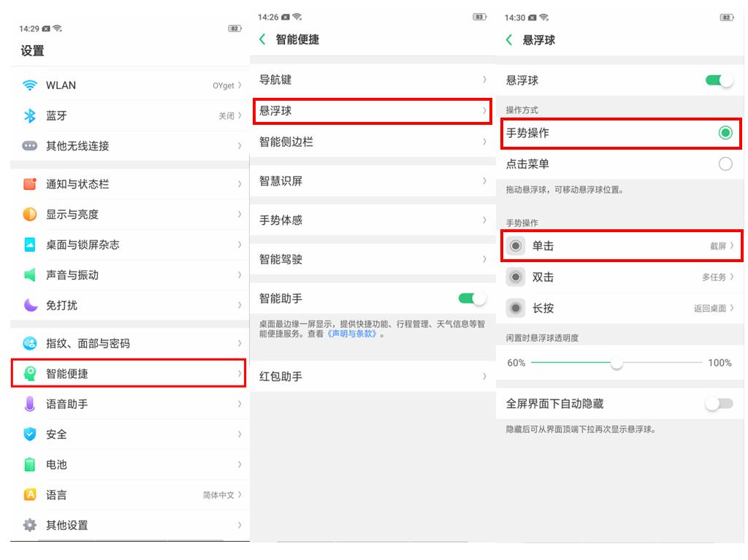The width and height of the screenshot is (748, 560).
Task: Tap the 电池 battery icon
Action: pyautogui.click(x=30, y=464)
